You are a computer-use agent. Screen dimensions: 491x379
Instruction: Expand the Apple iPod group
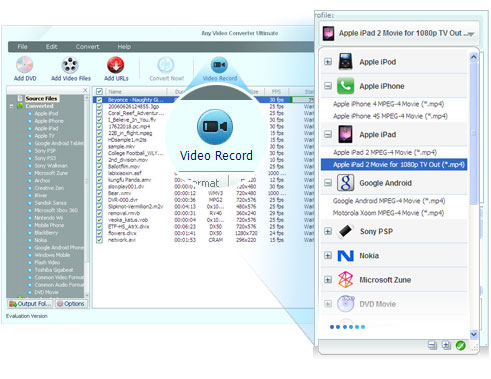pyautogui.click(x=328, y=62)
